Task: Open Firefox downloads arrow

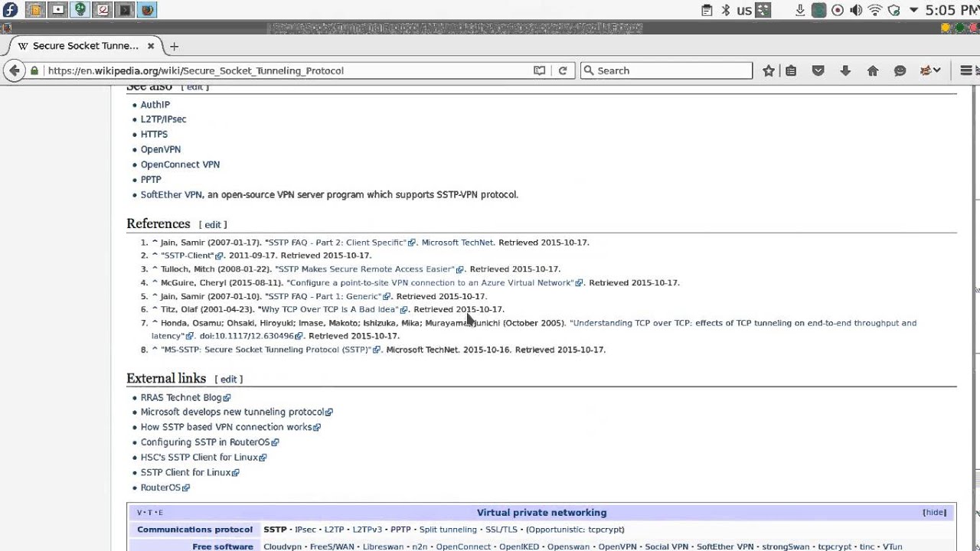Action: click(x=845, y=70)
